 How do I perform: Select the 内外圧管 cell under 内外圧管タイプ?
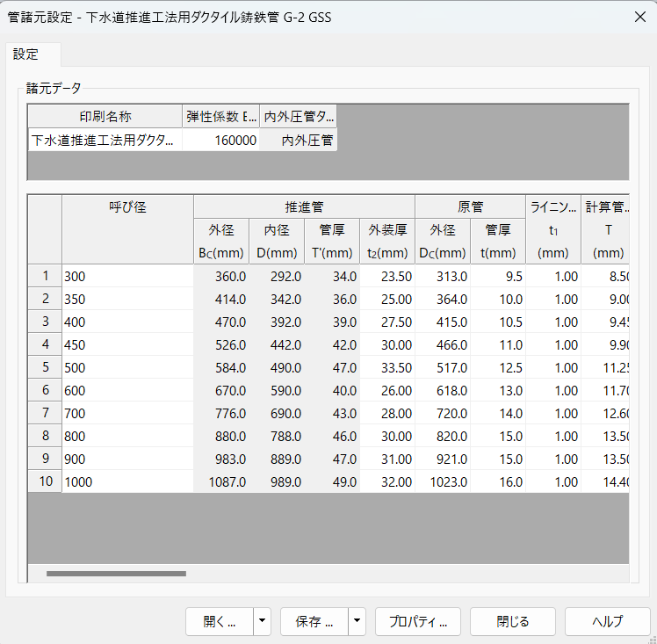(x=299, y=140)
